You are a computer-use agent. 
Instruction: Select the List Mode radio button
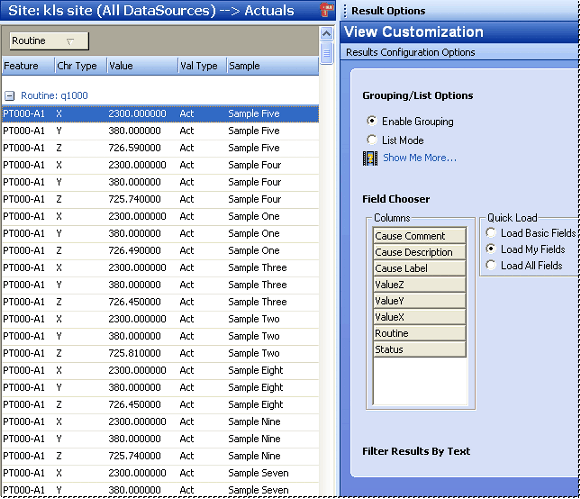click(371, 139)
